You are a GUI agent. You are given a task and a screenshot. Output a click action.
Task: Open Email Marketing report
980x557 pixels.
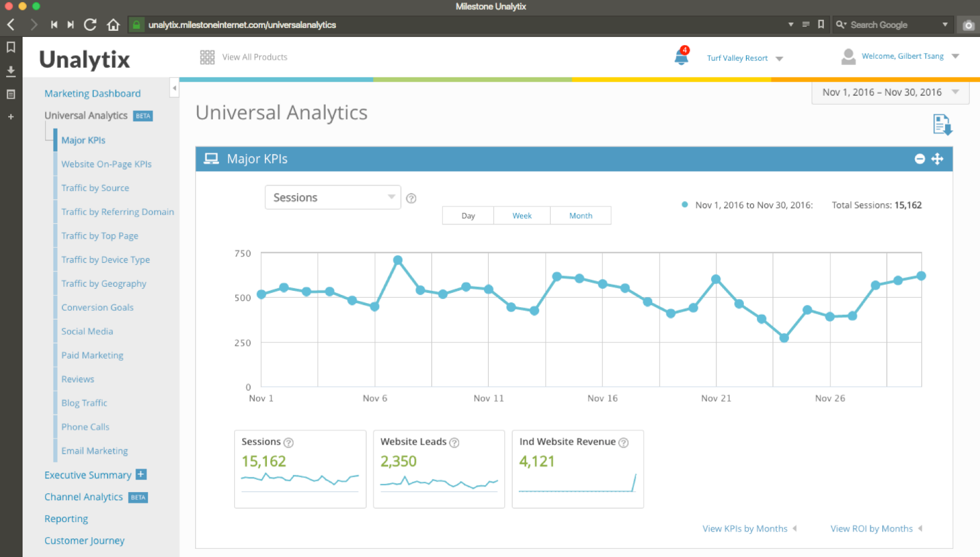click(94, 451)
